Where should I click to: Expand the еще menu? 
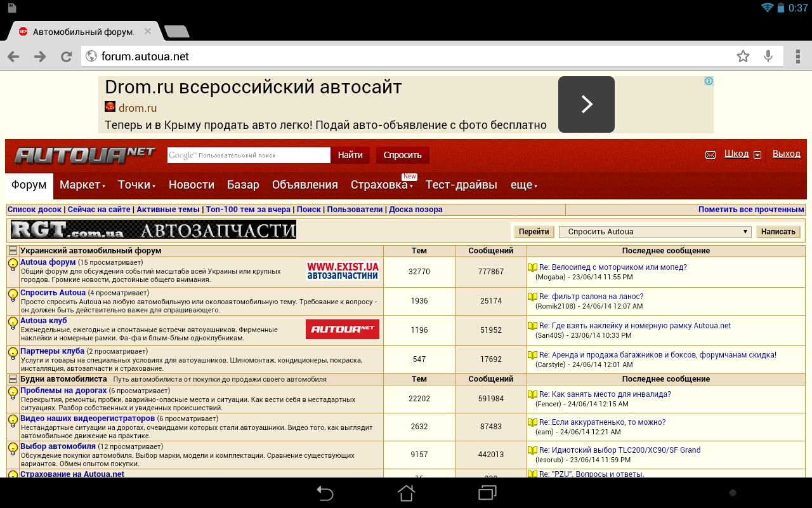pyautogui.click(x=523, y=185)
